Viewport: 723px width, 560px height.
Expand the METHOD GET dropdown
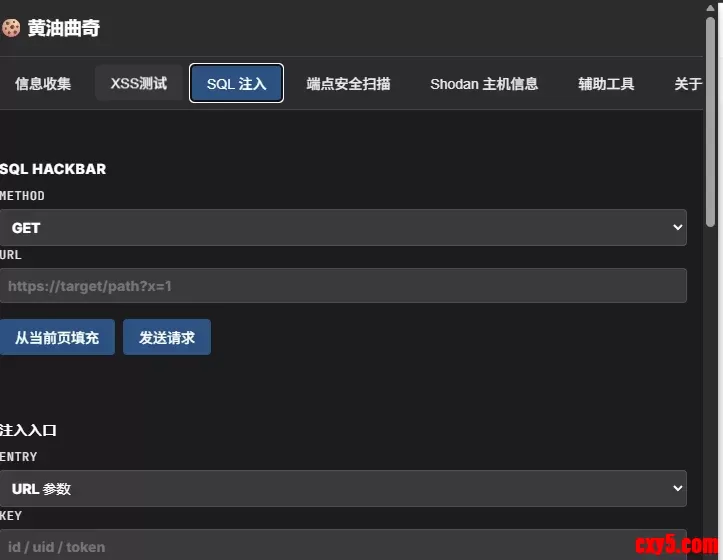(343, 227)
